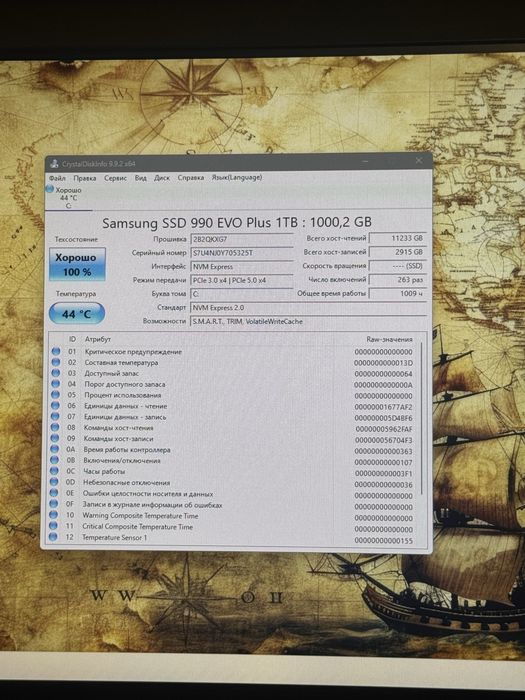Click the ID column header
525x700 pixels.
click(72, 339)
